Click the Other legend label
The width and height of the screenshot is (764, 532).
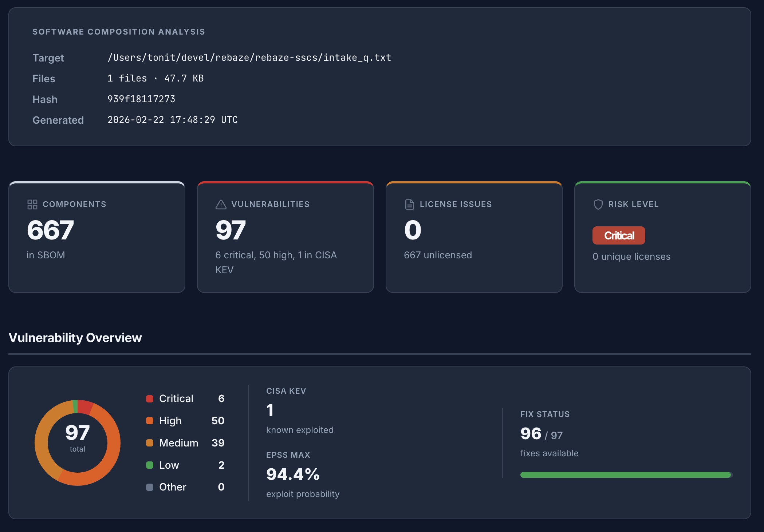(173, 487)
